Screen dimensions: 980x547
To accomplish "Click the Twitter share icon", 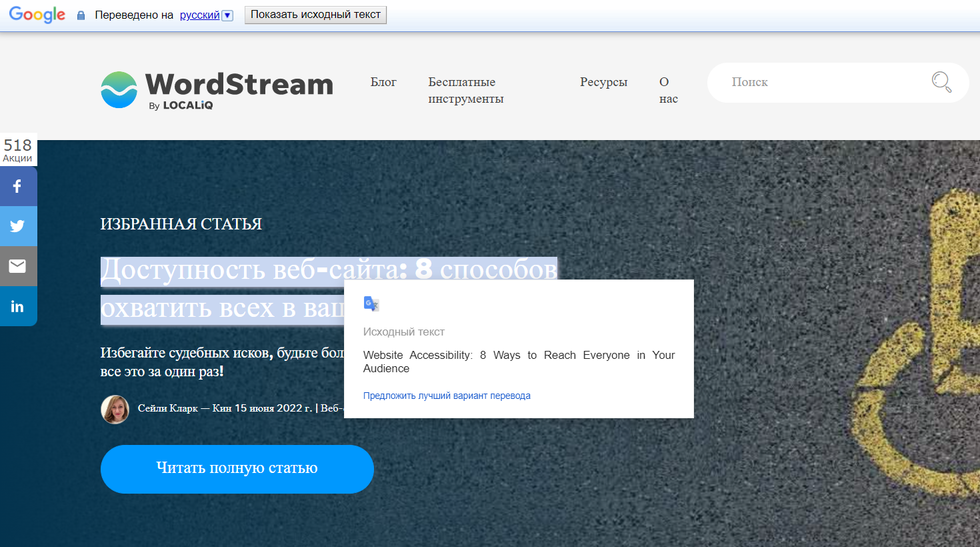I will tap(18, 226).
